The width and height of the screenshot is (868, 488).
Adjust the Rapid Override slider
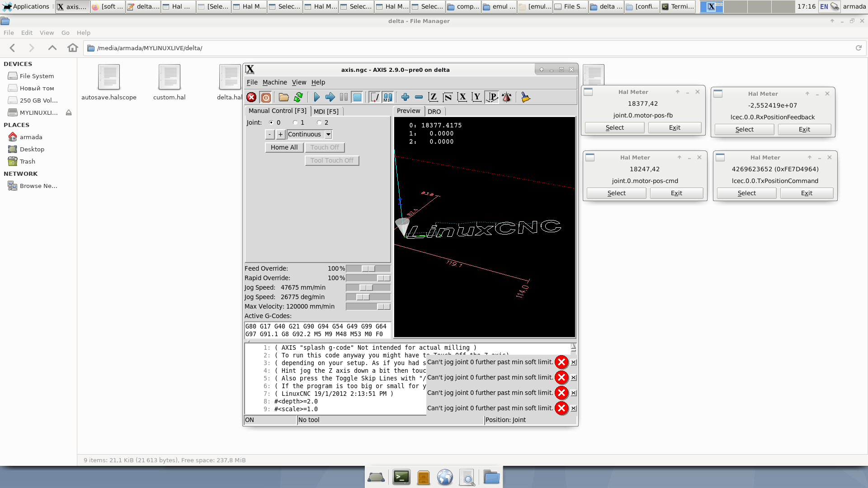pos(368,278)
